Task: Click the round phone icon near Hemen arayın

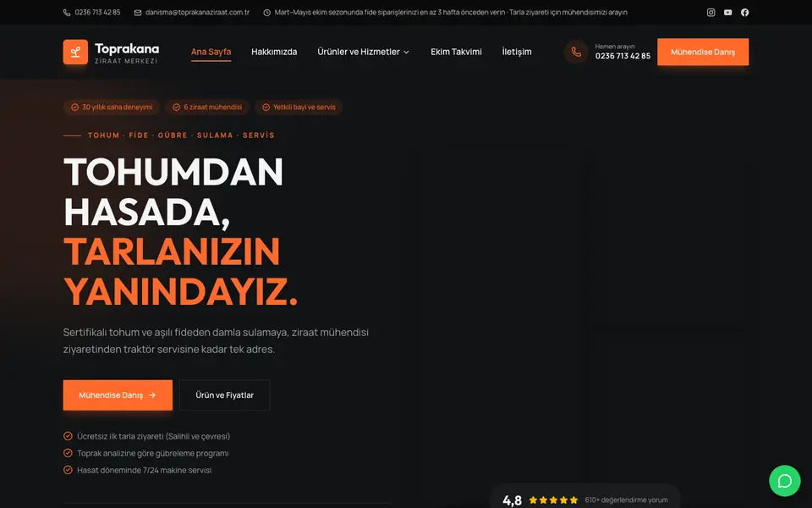Action: tap(576, 52)
